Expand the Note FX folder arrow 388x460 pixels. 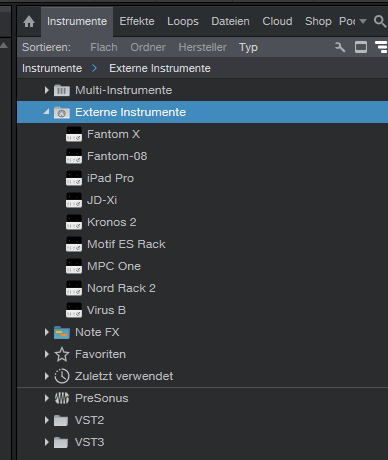[47, 332]
